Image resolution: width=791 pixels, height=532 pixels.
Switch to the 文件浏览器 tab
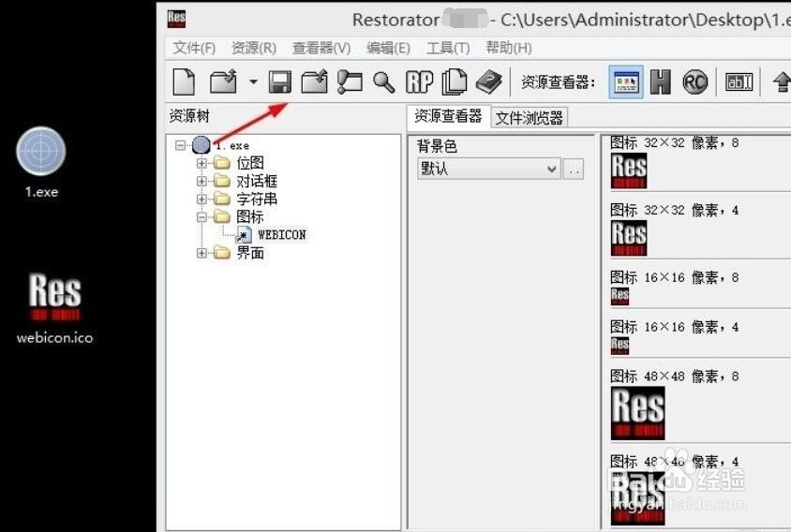click(x=530, y=118)
